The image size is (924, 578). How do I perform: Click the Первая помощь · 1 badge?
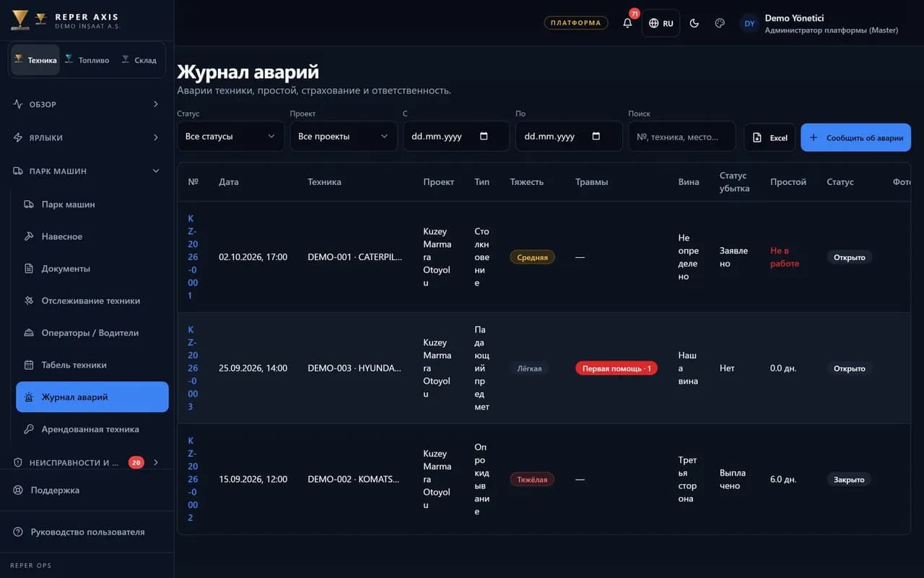tap(616, 368)
